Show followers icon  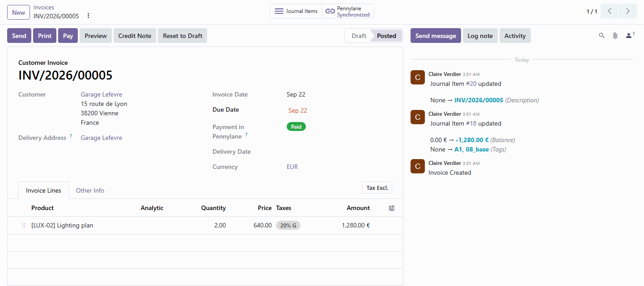(x=630, y=35)
